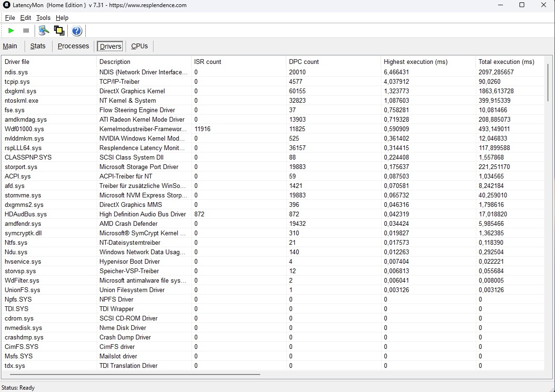Click the gray stop monitor button

[x=26, y=31]
